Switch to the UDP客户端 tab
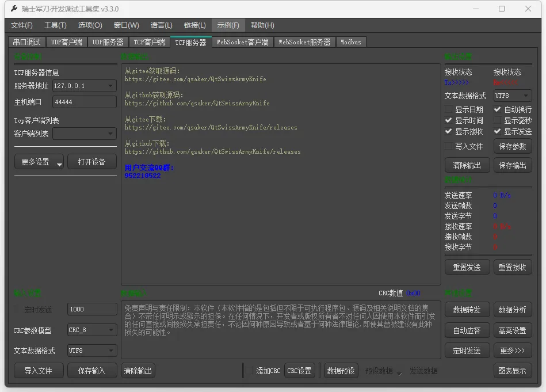546x392 pixels. coord(67,42)
